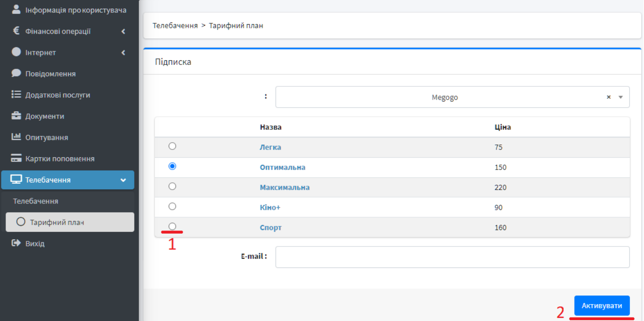644x321 pixels.
Task: Click the globe icon next to Інтернет
Action: click(16, 52)
